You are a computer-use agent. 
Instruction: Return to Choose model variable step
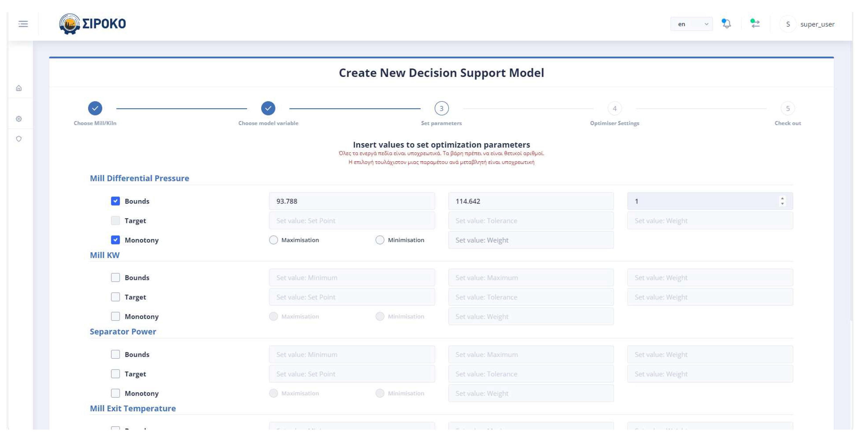(268, 108)
